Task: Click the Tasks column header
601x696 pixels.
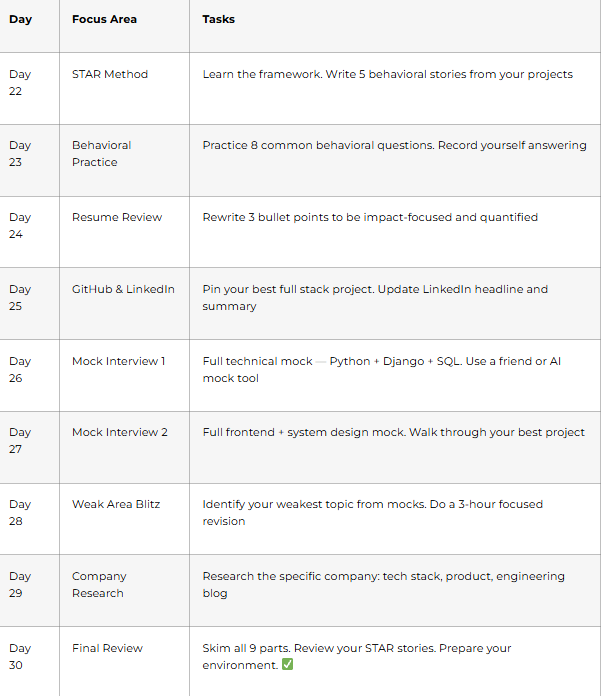Action: 218,20
